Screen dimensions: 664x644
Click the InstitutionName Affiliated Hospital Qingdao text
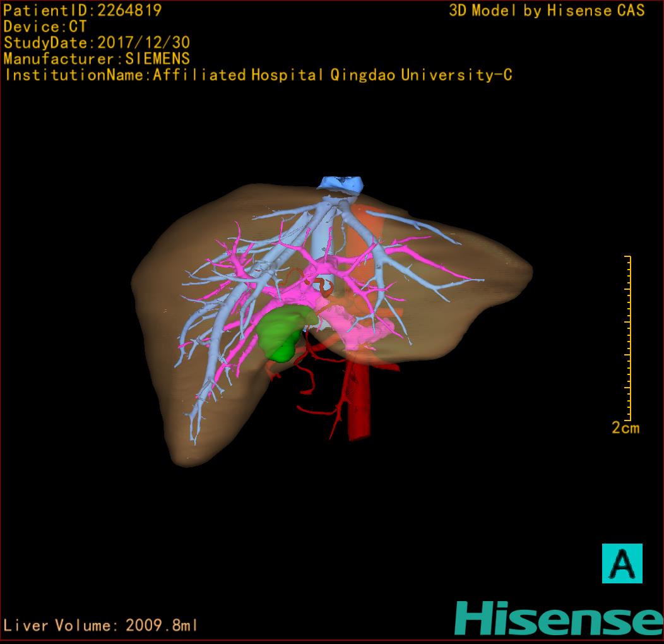click(x=259, y=75)
